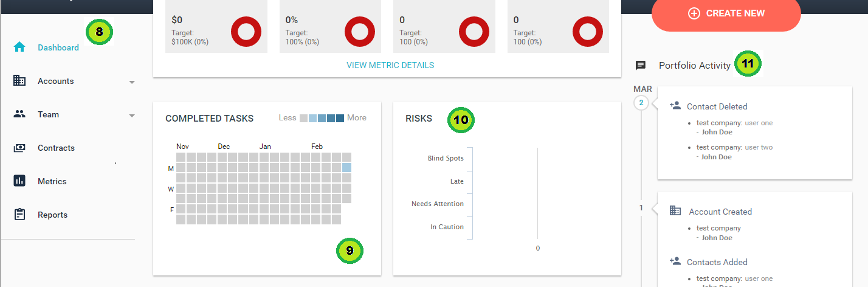
Task: Click the darkest blue legend swatch
Action: click(340, 118)
